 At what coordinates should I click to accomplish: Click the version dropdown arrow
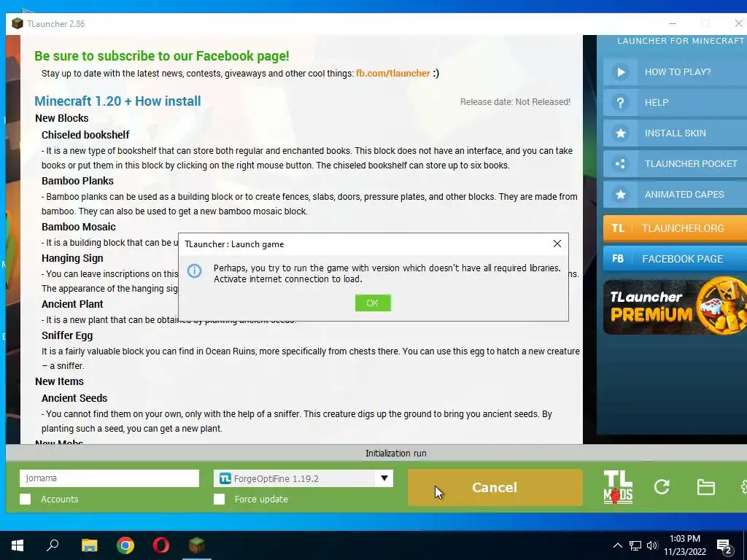[x=384, y=478]
